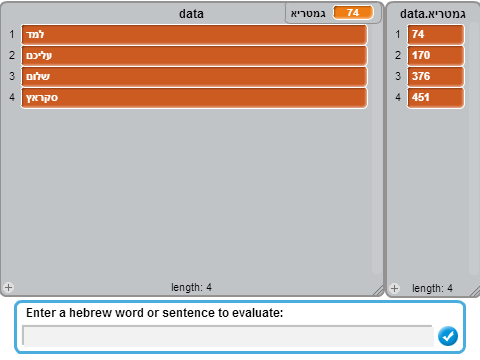
Task: Click the data.גמטריא list vertical scrollbar
Action: [x=473, y=149]
